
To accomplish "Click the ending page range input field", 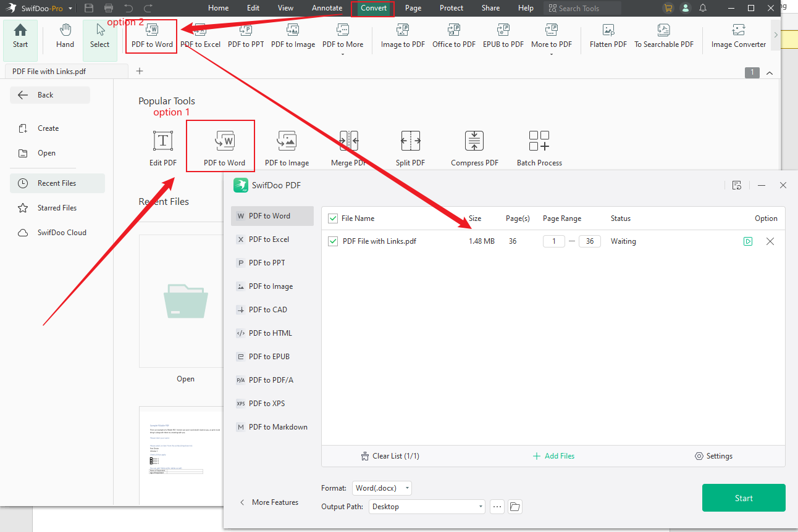I will point(589,241).
